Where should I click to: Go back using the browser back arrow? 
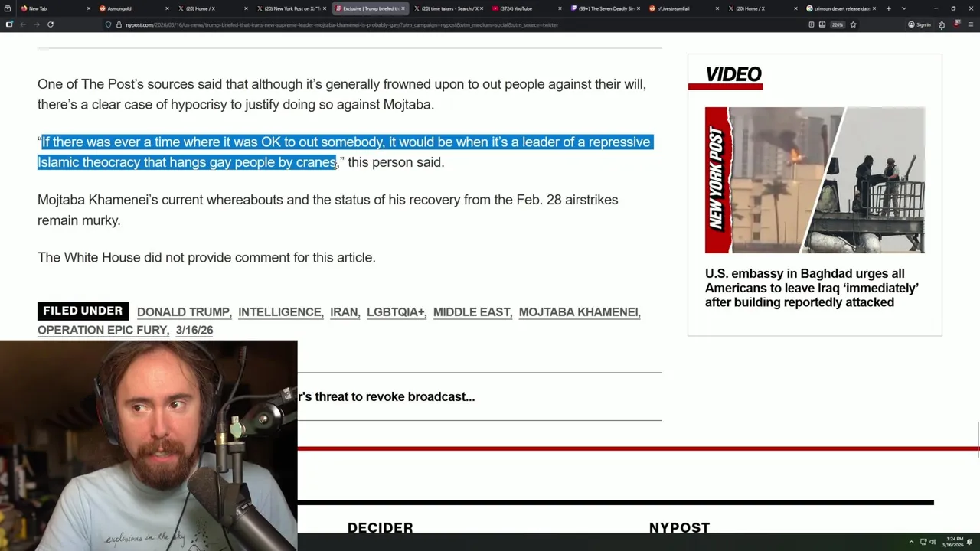click(x=23, y=24)
